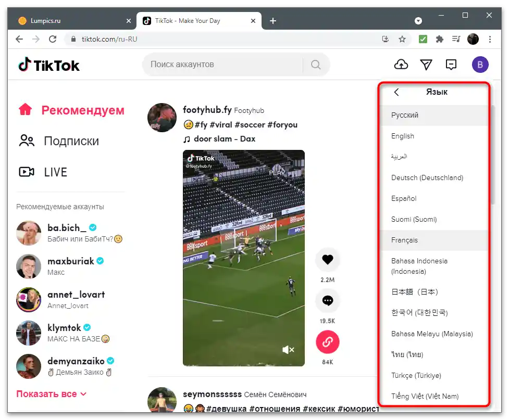
Task: Expand Показать все accounts list
Action: coord(51,394)
